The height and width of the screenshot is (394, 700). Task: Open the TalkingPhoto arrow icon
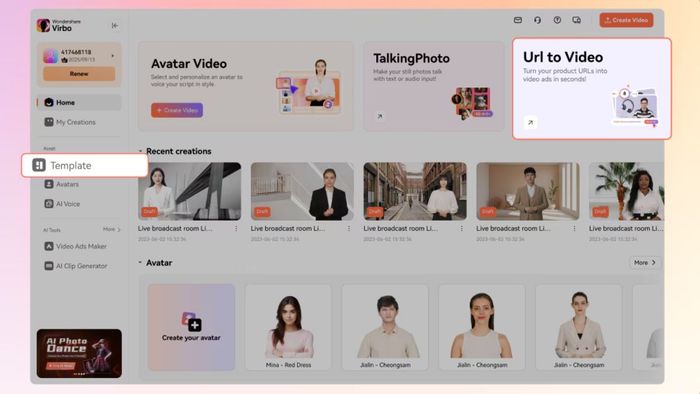(380, 116)
